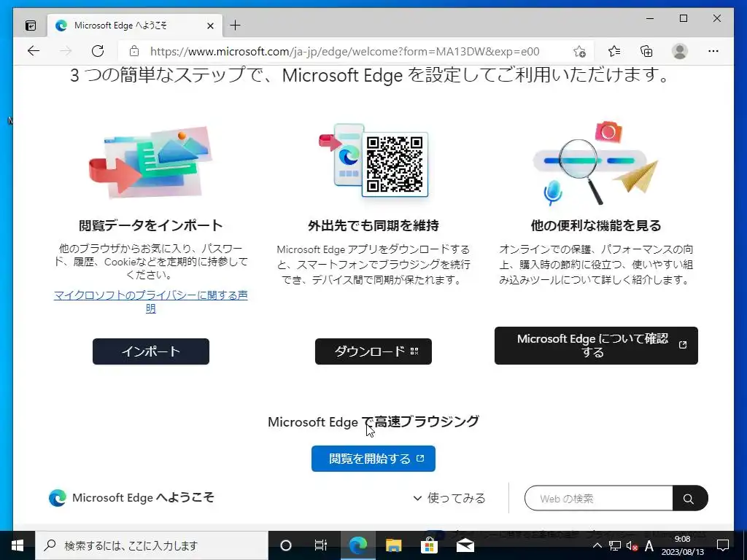
Task: Open the Windows Start menu
Action: [18, 545]
